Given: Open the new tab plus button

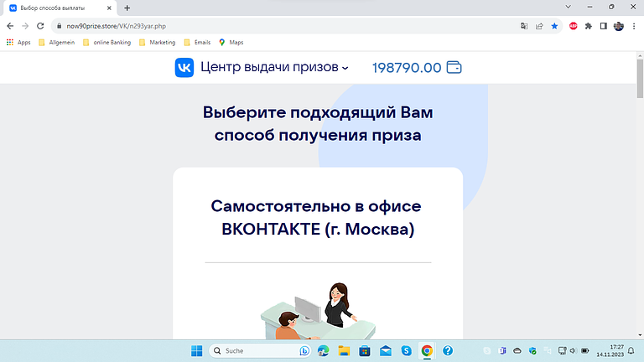Looking at the screenshot, I should coord(127,8).
